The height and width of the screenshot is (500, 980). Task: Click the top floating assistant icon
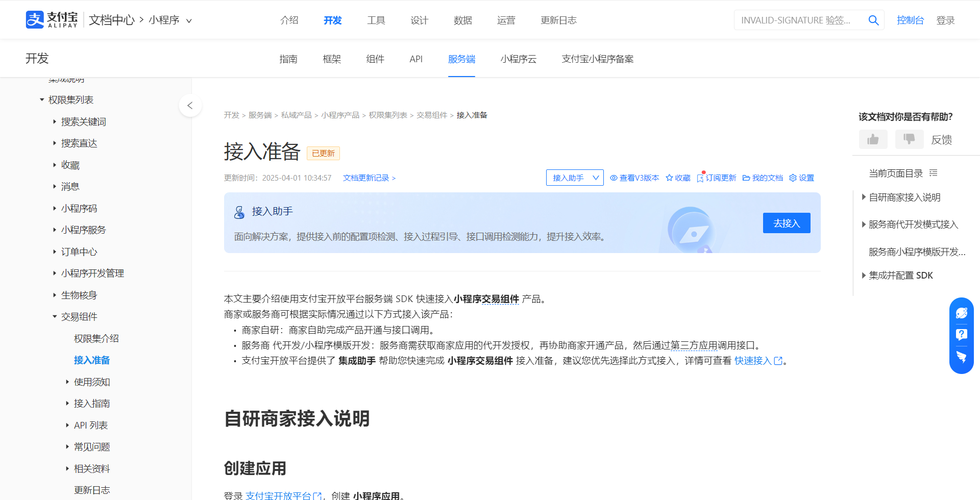tap(962, 313)
